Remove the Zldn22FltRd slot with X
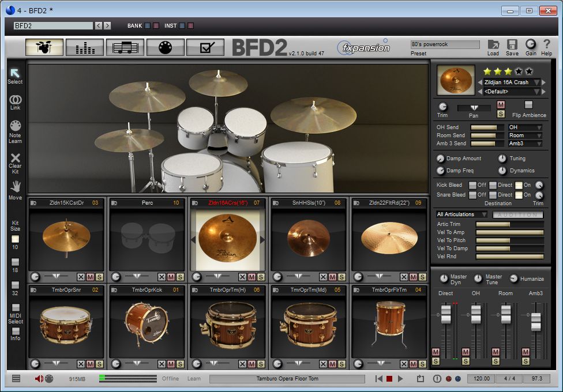This screenshot has height=392, width=563. click(x=404, y=277)
